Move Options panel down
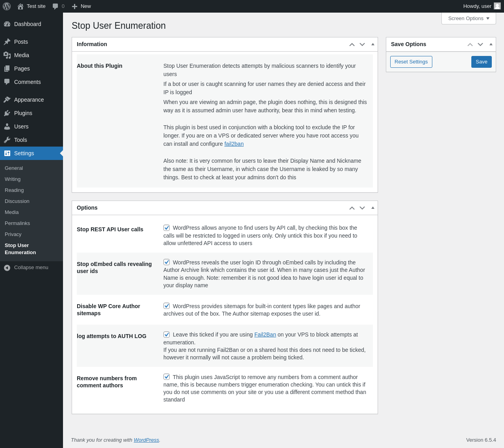The width and height of the screenshot is (504, 448). pyautogui.click(x=362, y=208)
